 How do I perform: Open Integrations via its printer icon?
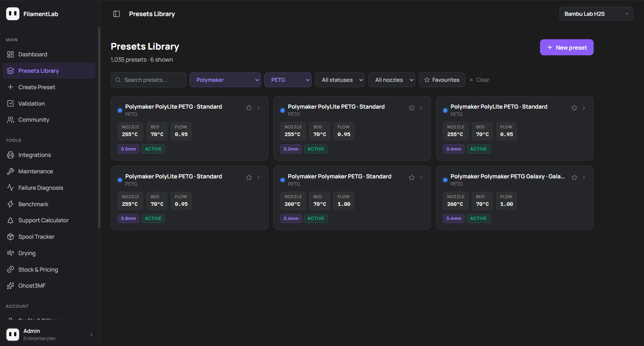pos(10,155)
